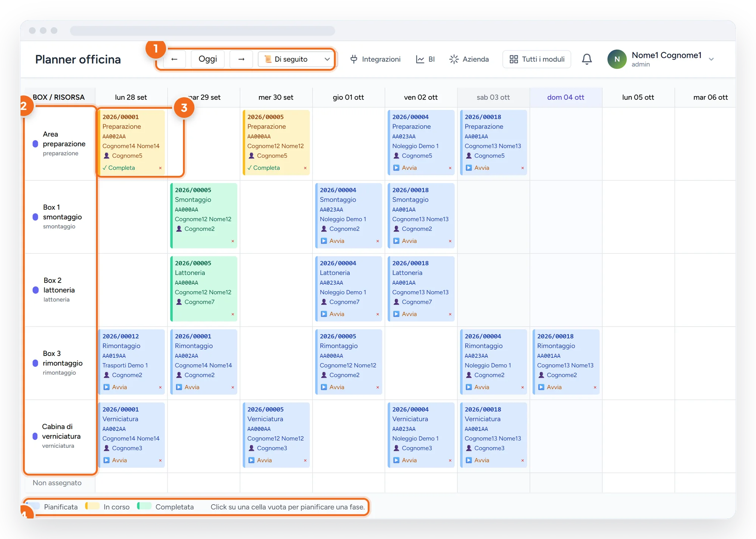Image resolution: width=756 pixels, height=539 pixels.
Task: Remove Preparazione 2026/00001 with its x icon
Action: click(x=160, y=168)
